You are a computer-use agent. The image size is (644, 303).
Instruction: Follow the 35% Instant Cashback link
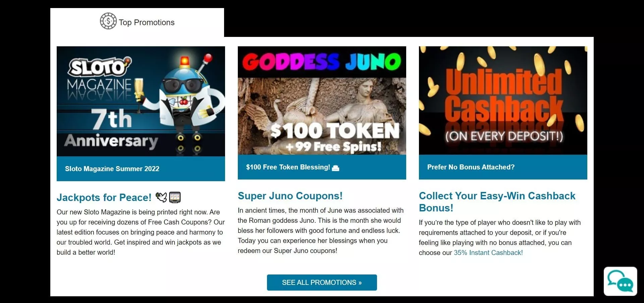pyautogui.click(x=488, y=253)
